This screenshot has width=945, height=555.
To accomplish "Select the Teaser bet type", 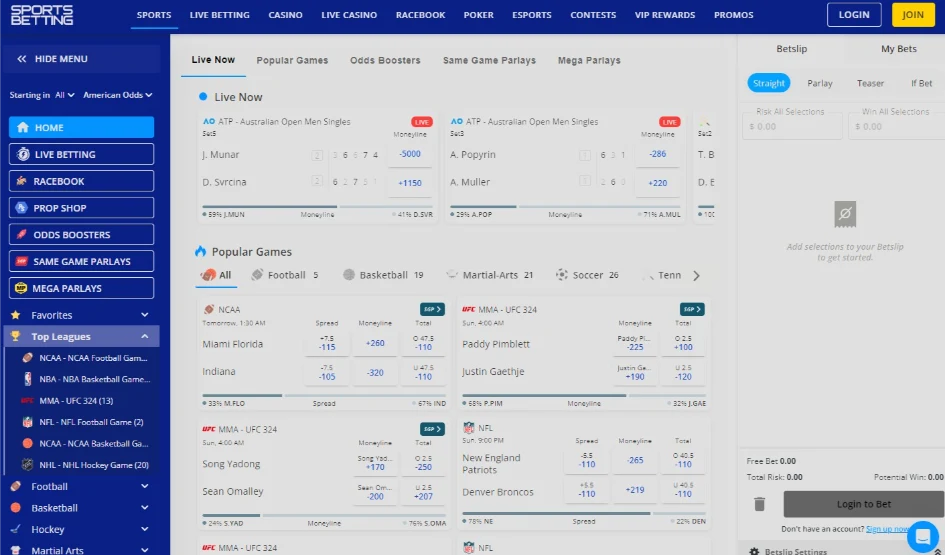I will 870,83.
